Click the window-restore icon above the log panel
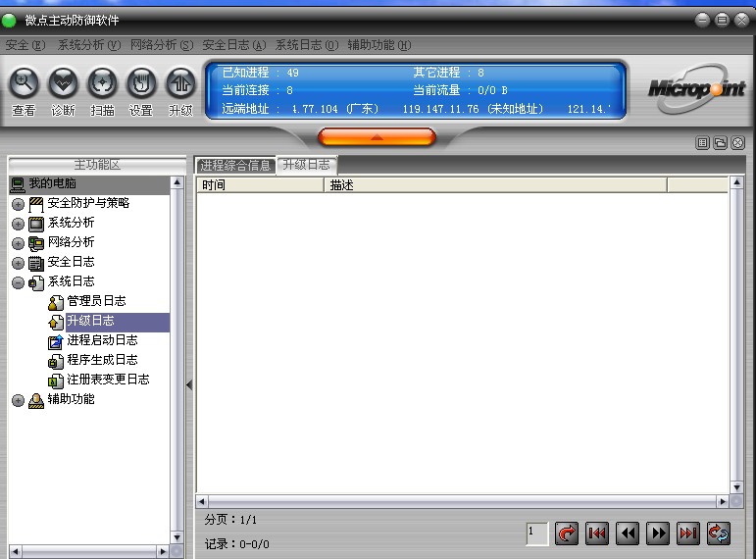The image size is (756, 559). (x=721, y=143)
